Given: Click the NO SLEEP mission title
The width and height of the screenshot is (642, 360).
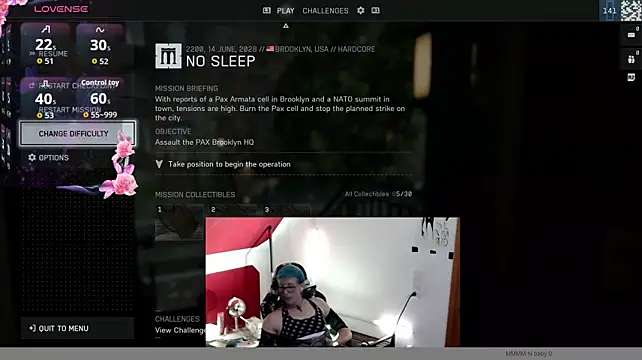Looking at the screenshot, I should coord(220,61).
